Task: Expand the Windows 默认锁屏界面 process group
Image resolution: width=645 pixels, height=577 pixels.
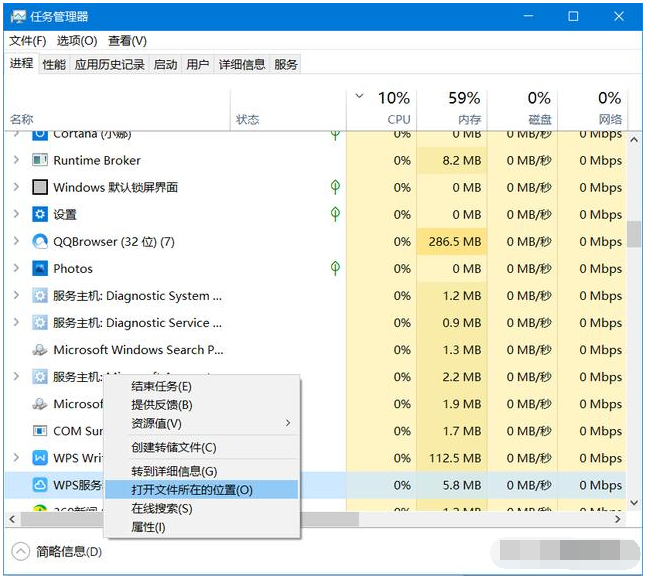Action: (x=16, y=187)
